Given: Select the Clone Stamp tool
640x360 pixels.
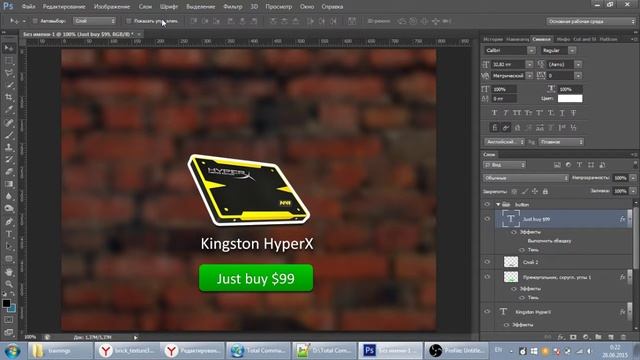Looking at the screenshot, I should pos(9,147).
